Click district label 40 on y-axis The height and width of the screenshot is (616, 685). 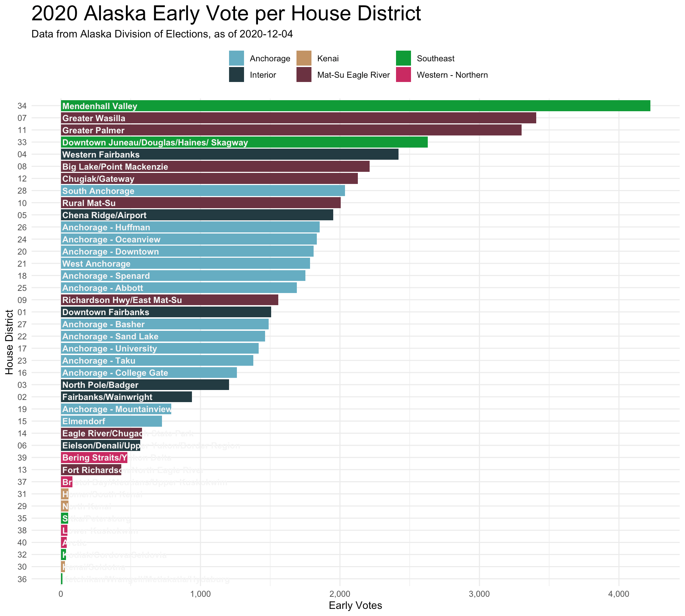(x=22, y=542)
